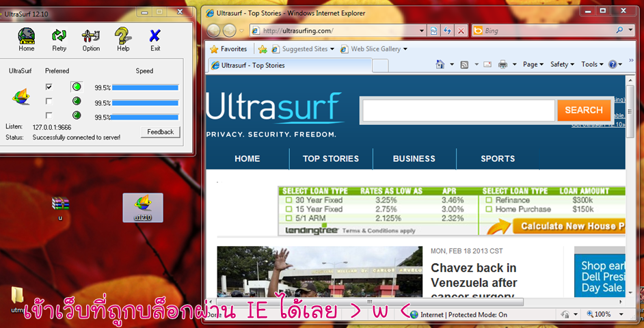This screenshot has width=644, height=328.
Task: Open the Safety menu
Action: click(562, 64)
